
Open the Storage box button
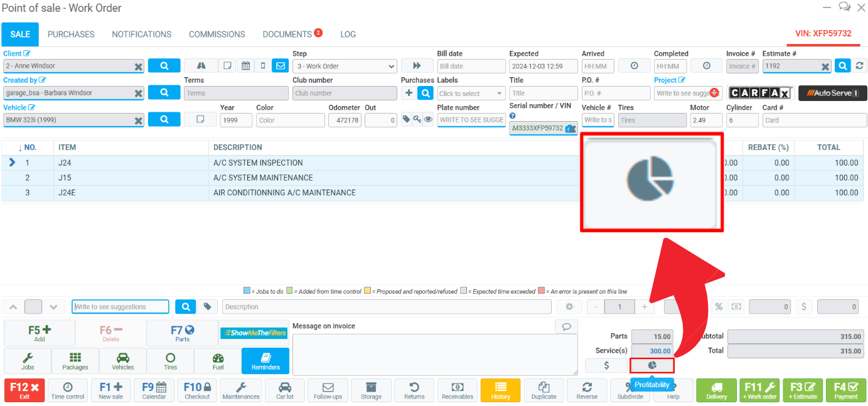point(371,390)
